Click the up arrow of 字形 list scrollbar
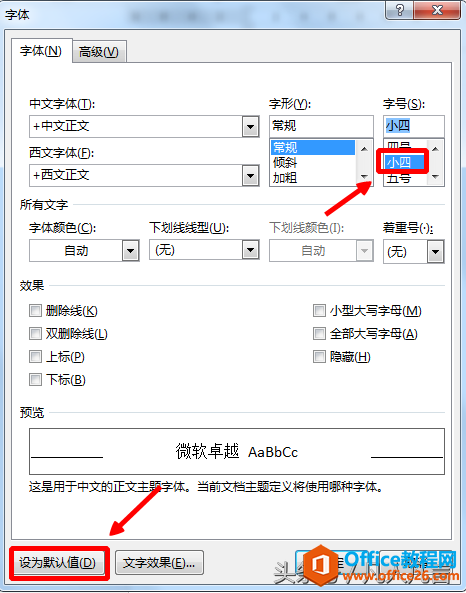The width and height of the screenshot is (466, 593). coord(364,149)
